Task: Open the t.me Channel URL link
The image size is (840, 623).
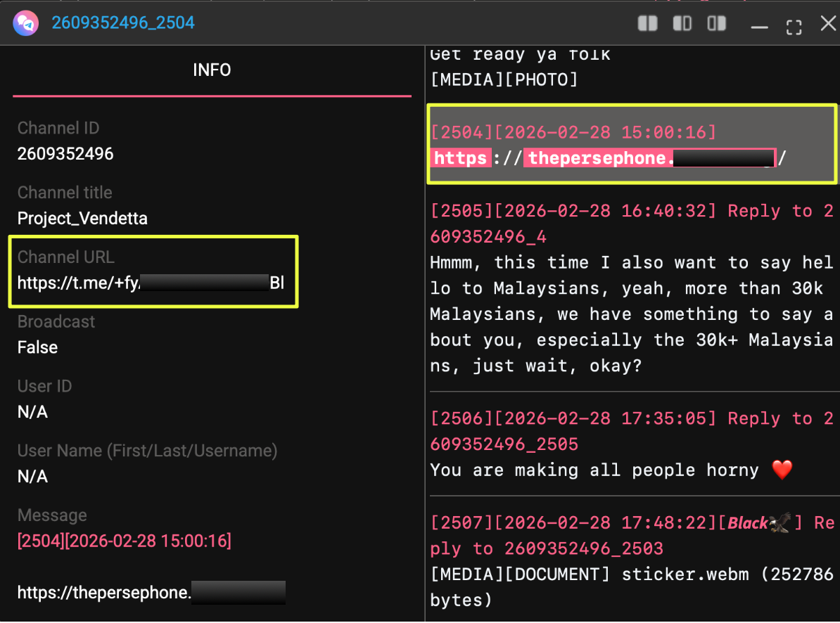Action: point(151,283)
